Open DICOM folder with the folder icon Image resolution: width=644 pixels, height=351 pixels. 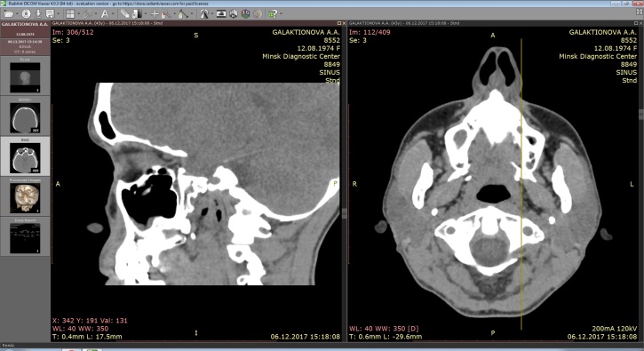tap(8, 13)
